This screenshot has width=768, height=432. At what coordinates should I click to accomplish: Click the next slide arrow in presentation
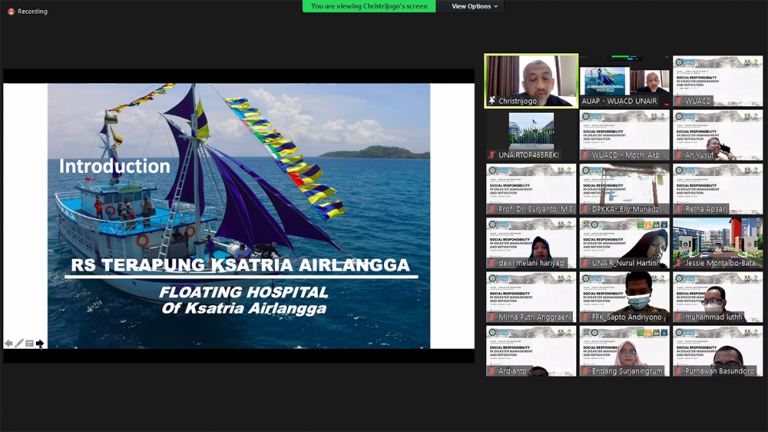[x=40, y=344]
